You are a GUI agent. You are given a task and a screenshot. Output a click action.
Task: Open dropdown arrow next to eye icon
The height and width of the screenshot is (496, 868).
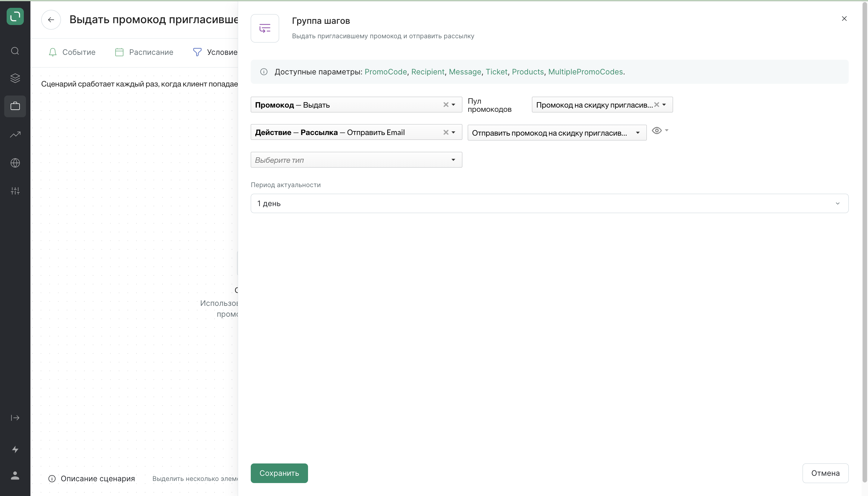coord(667,130)
